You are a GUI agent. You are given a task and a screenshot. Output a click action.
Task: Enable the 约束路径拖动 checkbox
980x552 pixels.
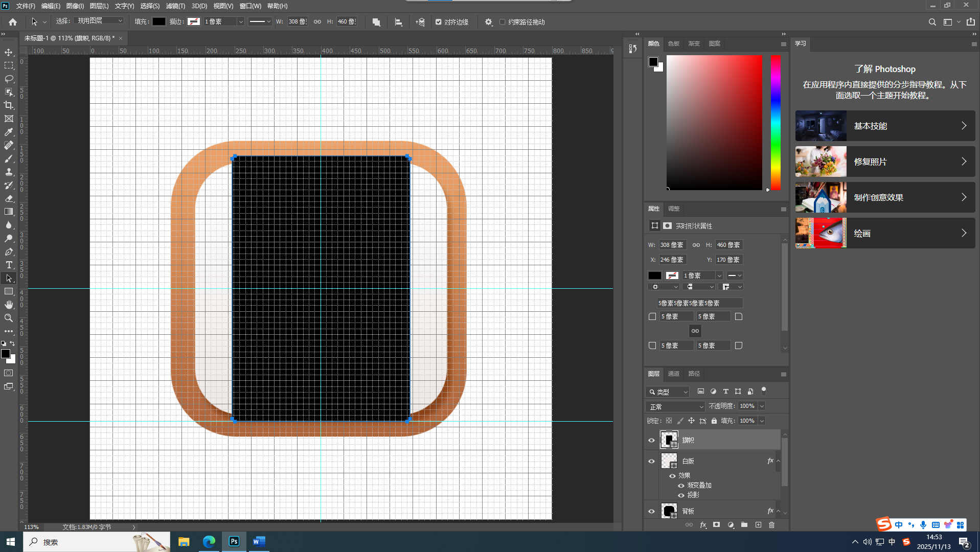[503, 22]
